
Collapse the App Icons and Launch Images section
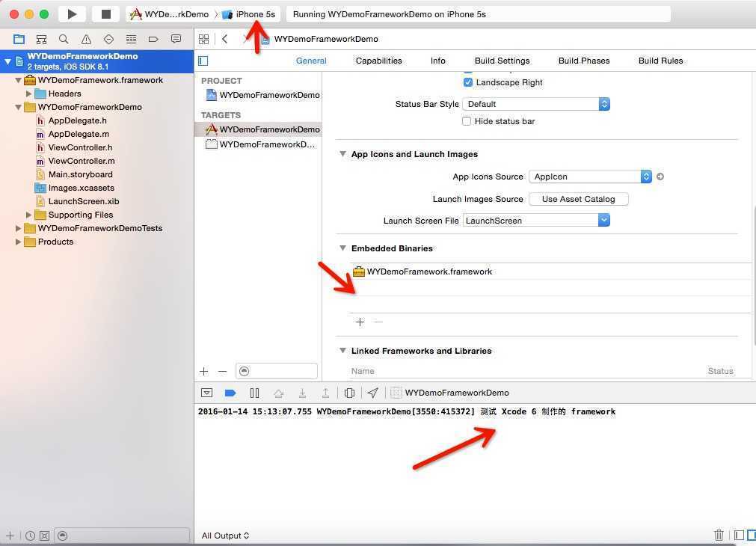tap(342, 154)
